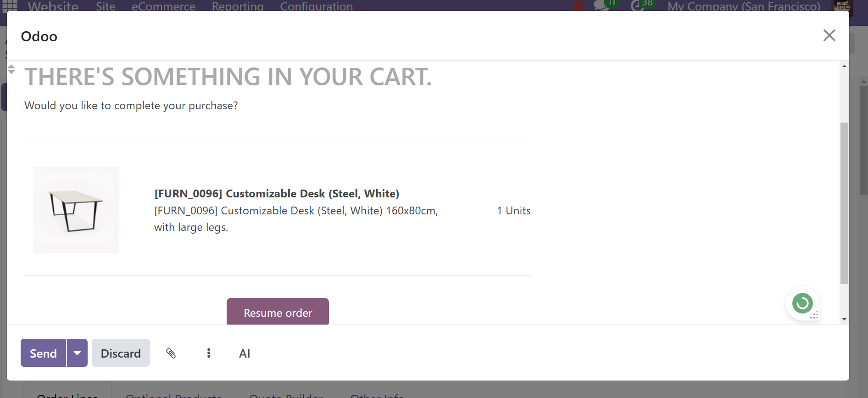Click the Send button
The image size is (868, 398).
[x=43, y=353]
